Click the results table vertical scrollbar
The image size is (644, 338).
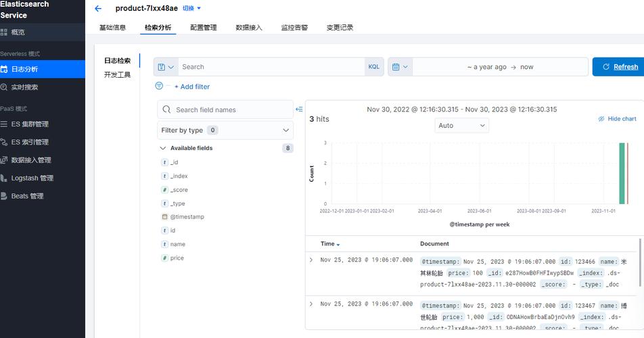click(640, 262)
